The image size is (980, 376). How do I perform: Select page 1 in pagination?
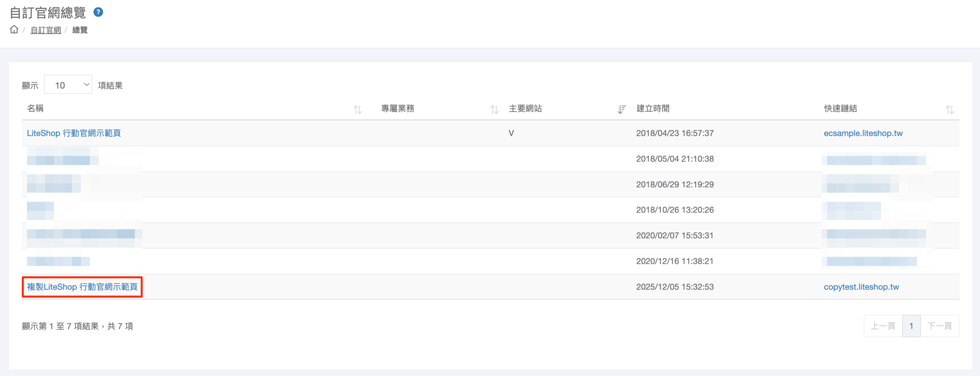[911, 326]
